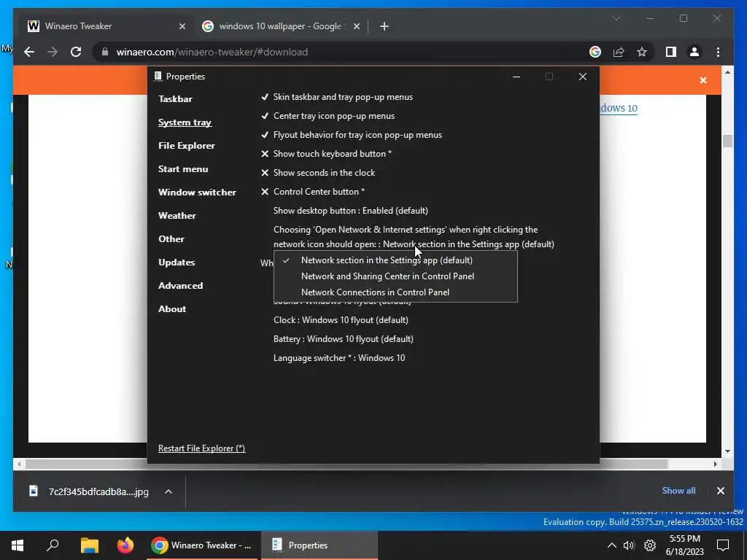The width and height of the screenshot is (747, 560).
Task: Click Restart File Explorer link
Action: point(201,448)
